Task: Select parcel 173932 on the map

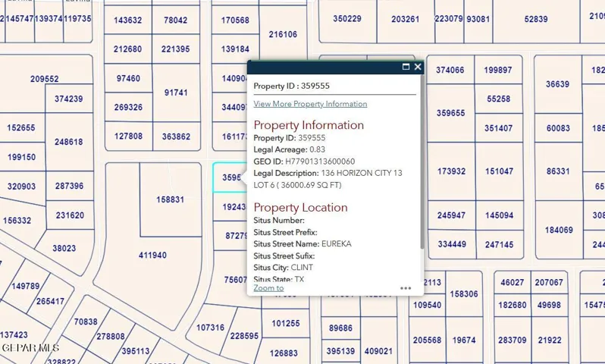Action: (451, 171)
